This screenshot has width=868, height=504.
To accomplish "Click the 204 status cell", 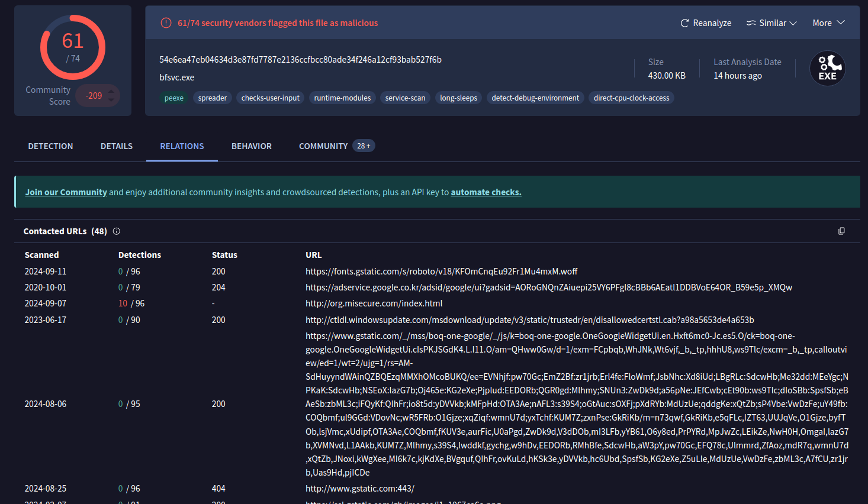I will [x=218, y=287].
